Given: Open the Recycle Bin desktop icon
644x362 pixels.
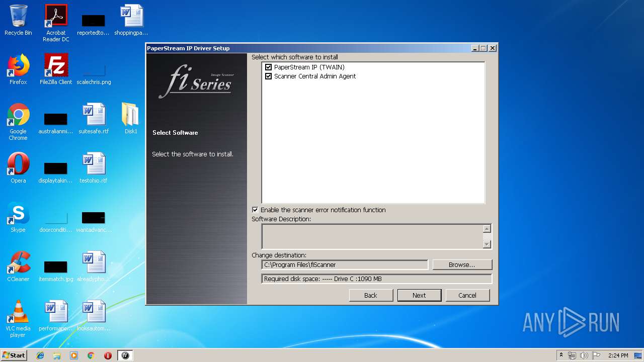Looking at the screenshot, I should [x=18, y=20].
